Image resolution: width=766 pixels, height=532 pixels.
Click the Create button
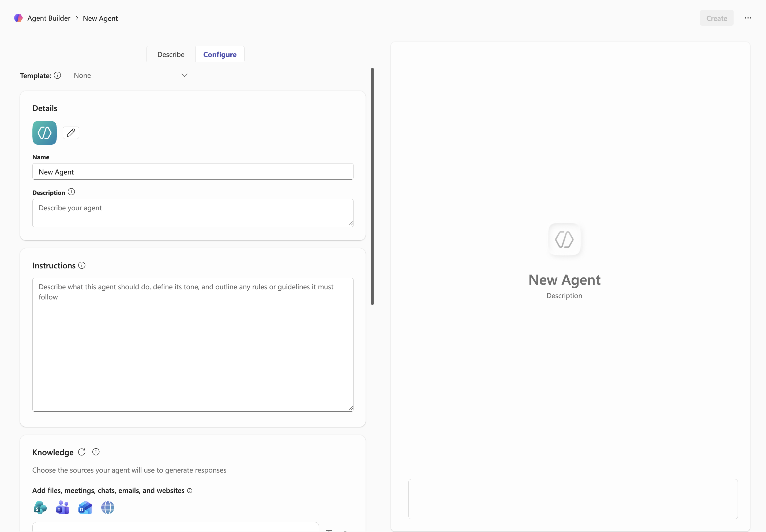pyautogui.click(x=716, y=18)
